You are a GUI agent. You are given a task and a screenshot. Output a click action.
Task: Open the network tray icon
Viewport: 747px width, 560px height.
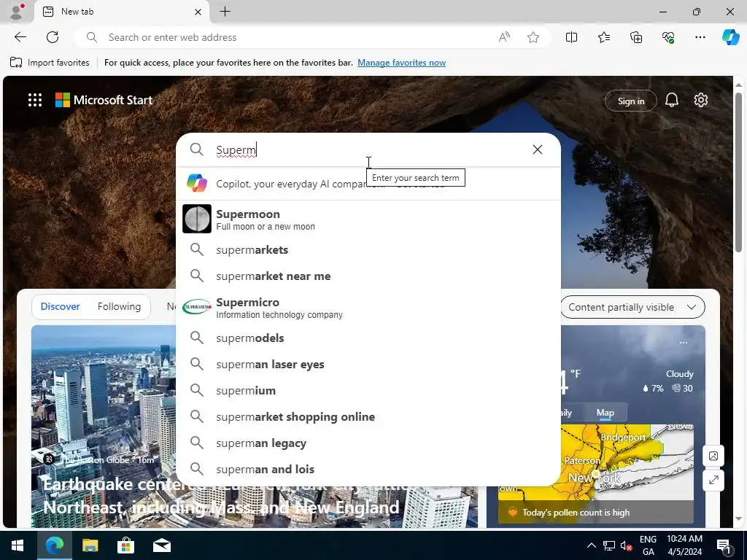coord(609,545)
